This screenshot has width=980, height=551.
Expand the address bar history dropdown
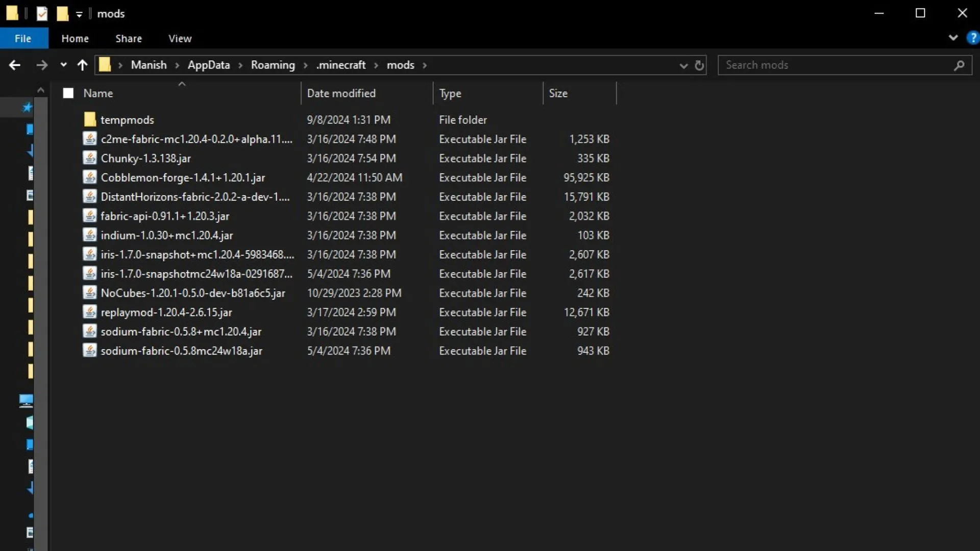tap(683, 65)
